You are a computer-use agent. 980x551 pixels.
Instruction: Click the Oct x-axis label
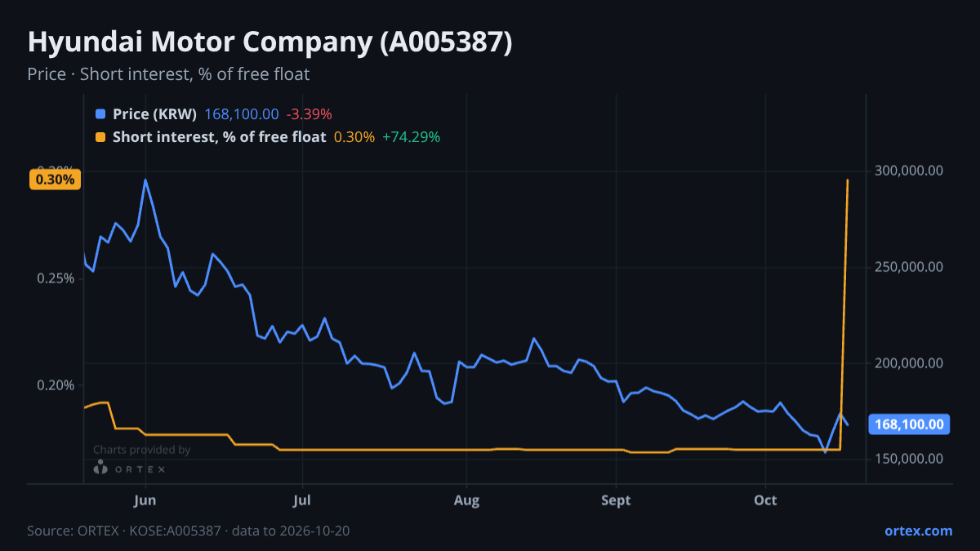pyautogui.click(x=765, y=500)
